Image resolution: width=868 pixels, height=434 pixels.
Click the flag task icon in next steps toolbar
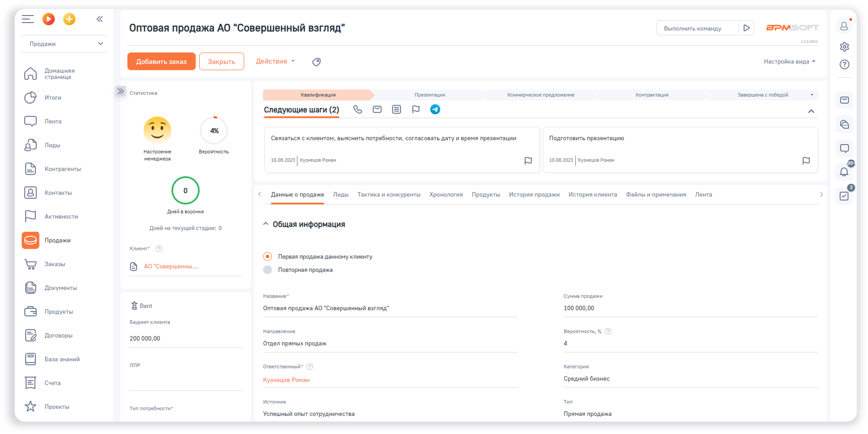coord(416,109)
